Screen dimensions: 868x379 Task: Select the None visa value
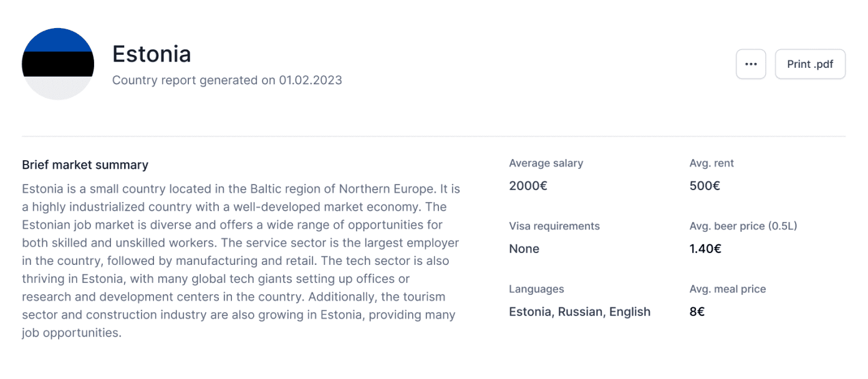[524, 249]
